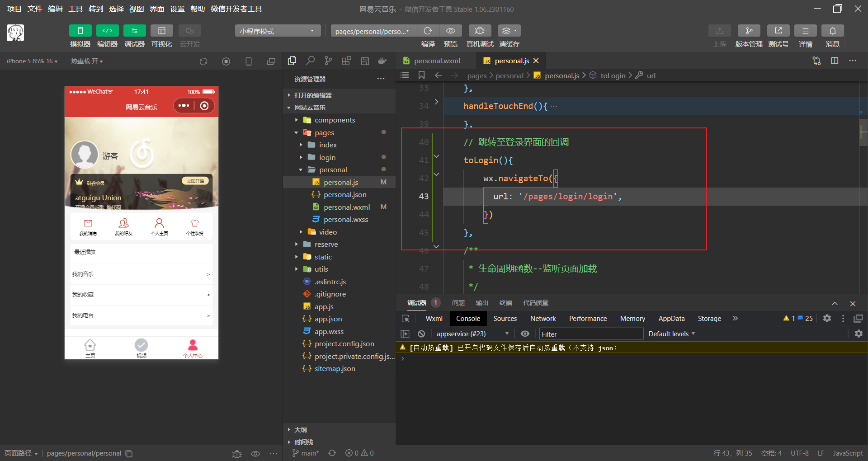Open the mini program mode dropdown
This screenshot has width=868, height=461.
pos(277,31)
